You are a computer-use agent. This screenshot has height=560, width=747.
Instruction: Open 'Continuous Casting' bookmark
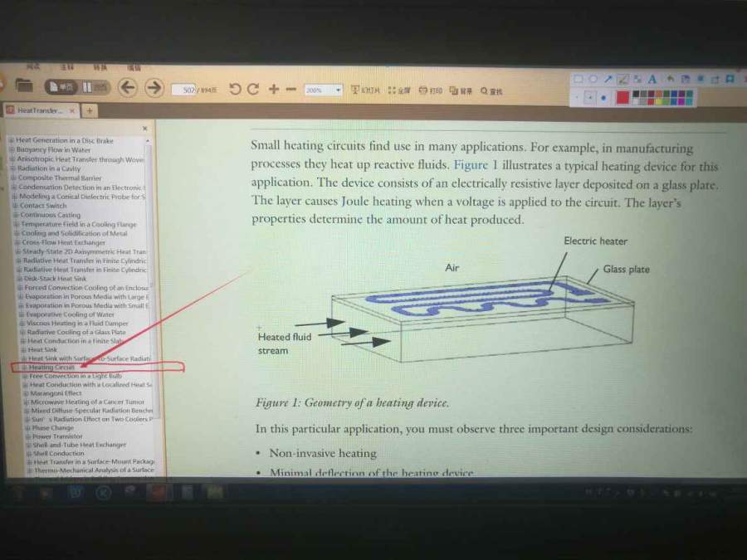click(x=51, y=215)
